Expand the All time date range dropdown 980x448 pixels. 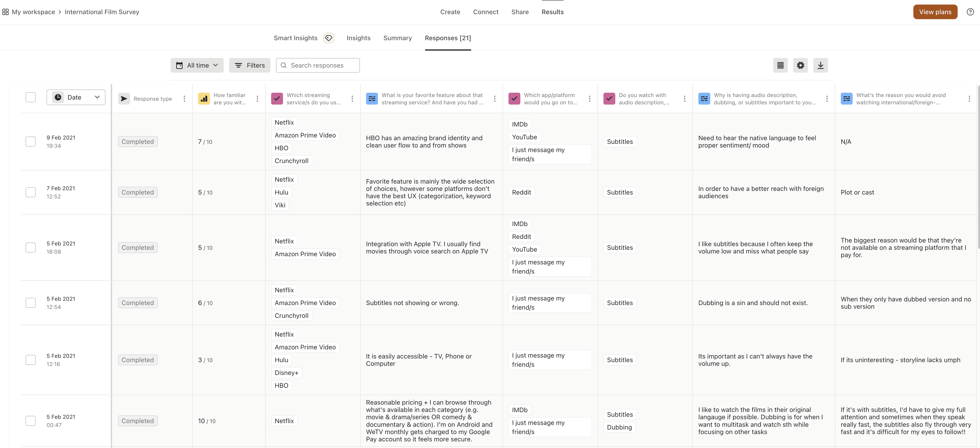tap(197, 66)
